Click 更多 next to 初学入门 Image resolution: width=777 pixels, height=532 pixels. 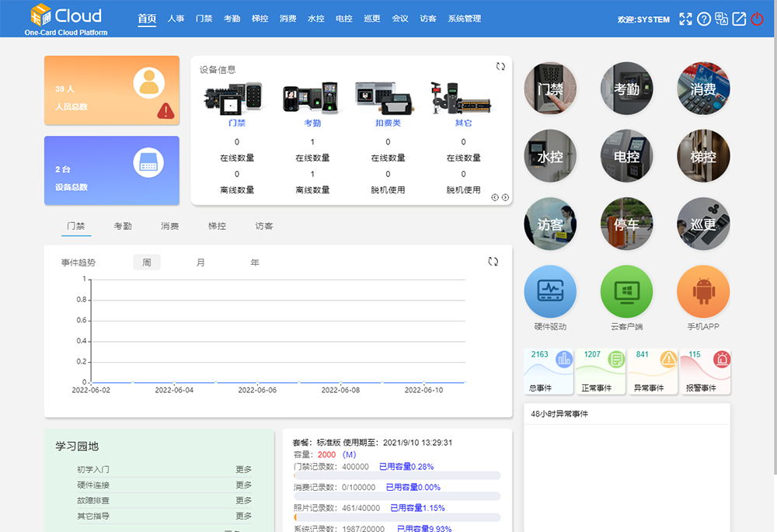243,469
